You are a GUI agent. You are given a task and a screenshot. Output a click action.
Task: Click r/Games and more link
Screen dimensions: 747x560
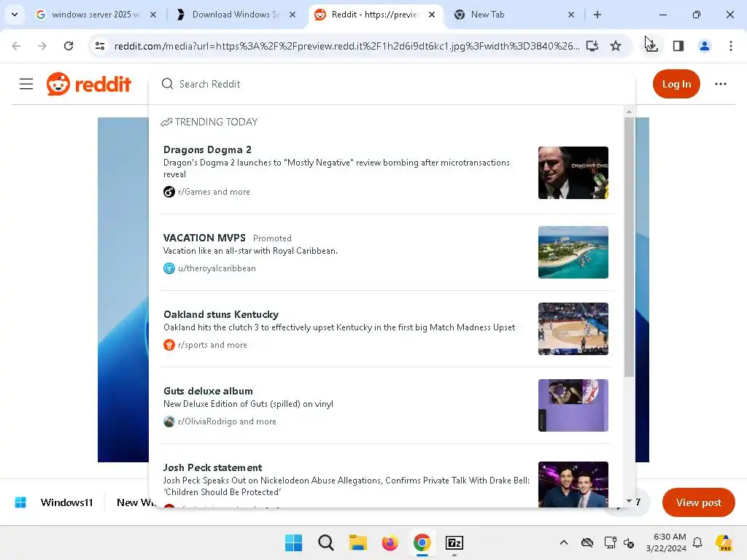(x=214, y=192)
